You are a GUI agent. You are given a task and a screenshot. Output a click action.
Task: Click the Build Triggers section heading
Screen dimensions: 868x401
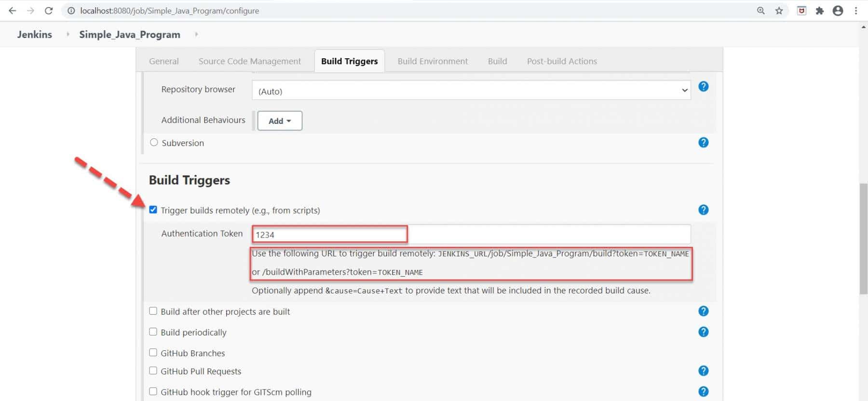point(190,180)
